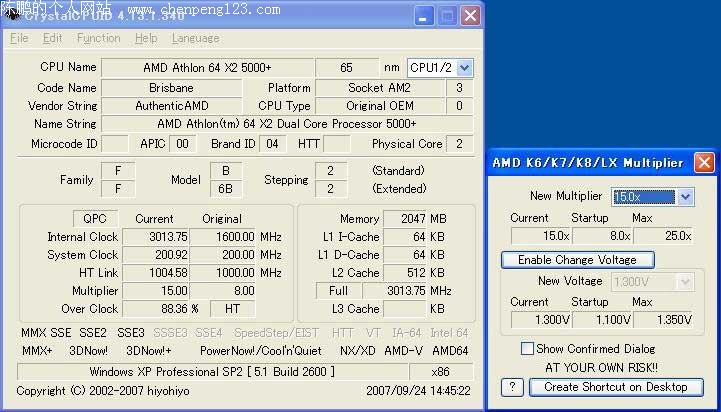Click Create Shortcut on Desktop button
The width and height of the screenshot is (721, 412).
tap(615, 387)
